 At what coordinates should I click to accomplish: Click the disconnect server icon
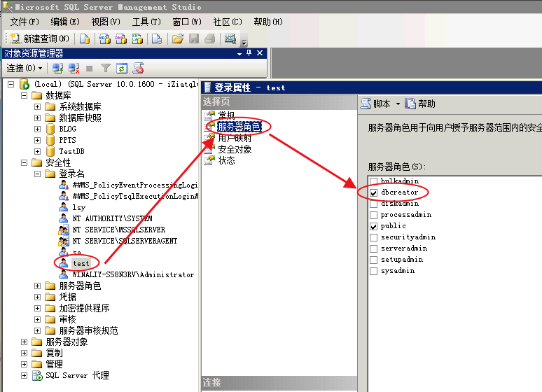click(73, 68)
